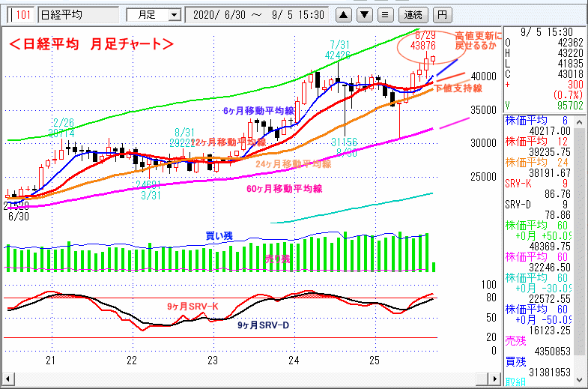588x389 pixels.
Task: Click the 日経平均 name field
Action: click(x=79, y=15)
